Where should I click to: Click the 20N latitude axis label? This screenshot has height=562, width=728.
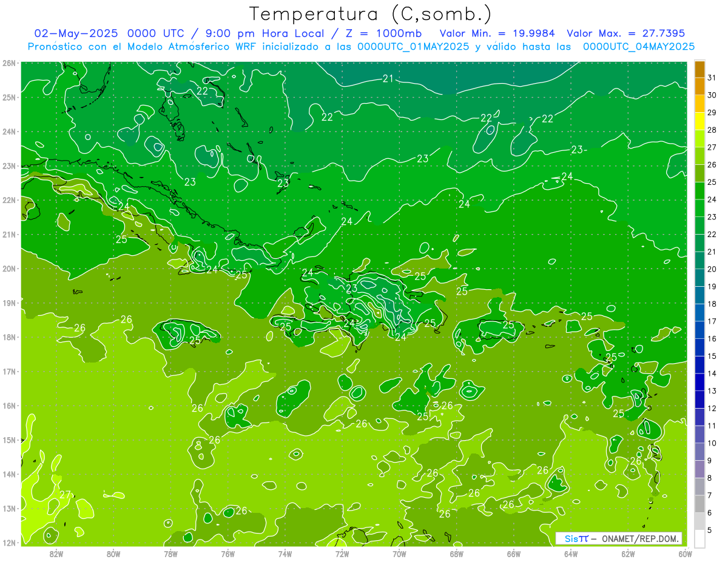[x=8, y=269]
